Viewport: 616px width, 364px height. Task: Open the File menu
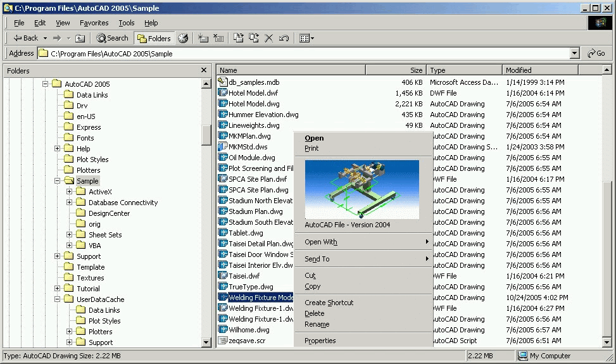click(x=19, y=23)
